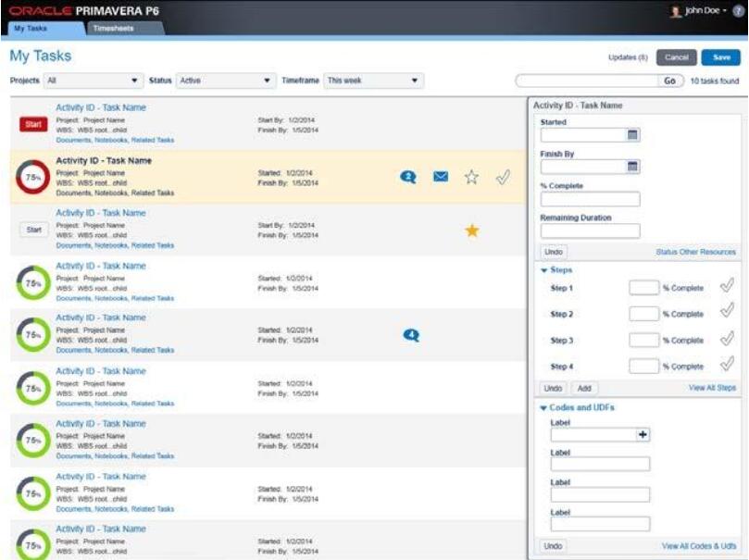
Task: Open the comment bubble showing 4 comments
Action: click(411, 335)
